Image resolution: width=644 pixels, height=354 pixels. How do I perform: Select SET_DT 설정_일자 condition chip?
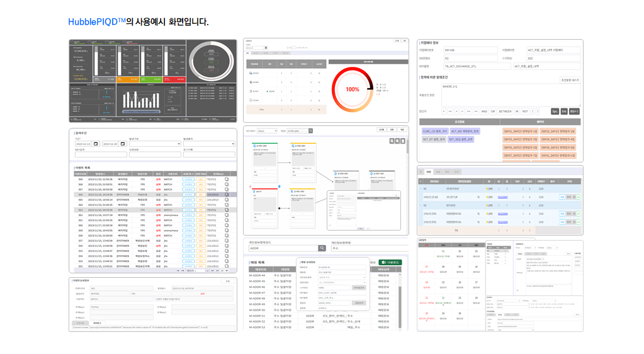pos(434,139)
